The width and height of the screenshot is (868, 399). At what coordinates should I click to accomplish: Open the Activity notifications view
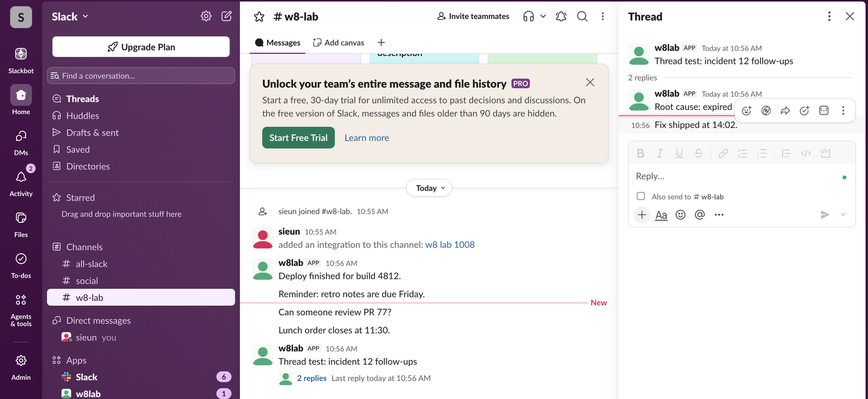point(21,183)
